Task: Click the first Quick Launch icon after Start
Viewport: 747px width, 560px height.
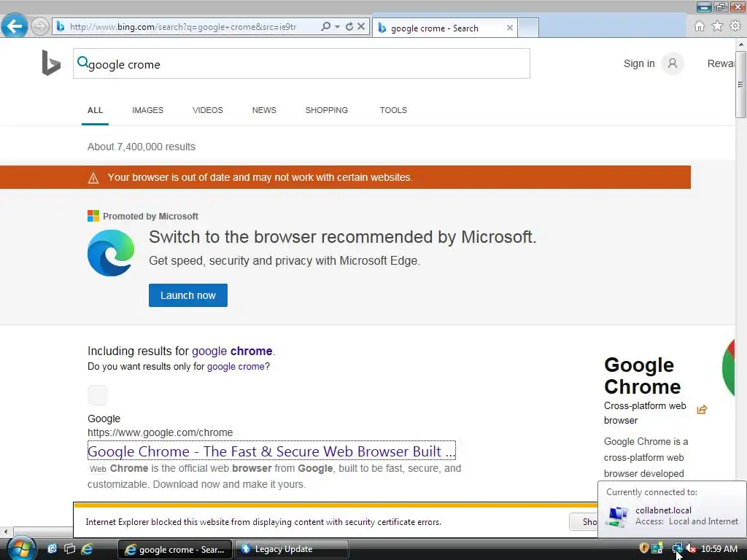Action: coord(52,549)
